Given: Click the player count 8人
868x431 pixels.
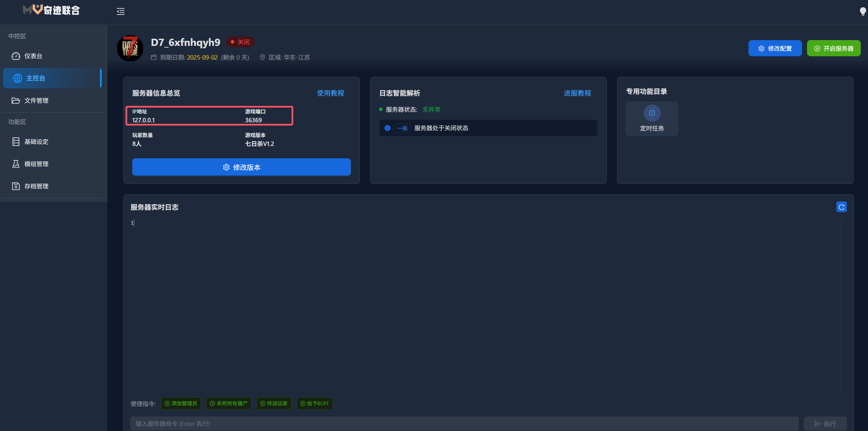Looking at the screenshot, I should 137,144.
